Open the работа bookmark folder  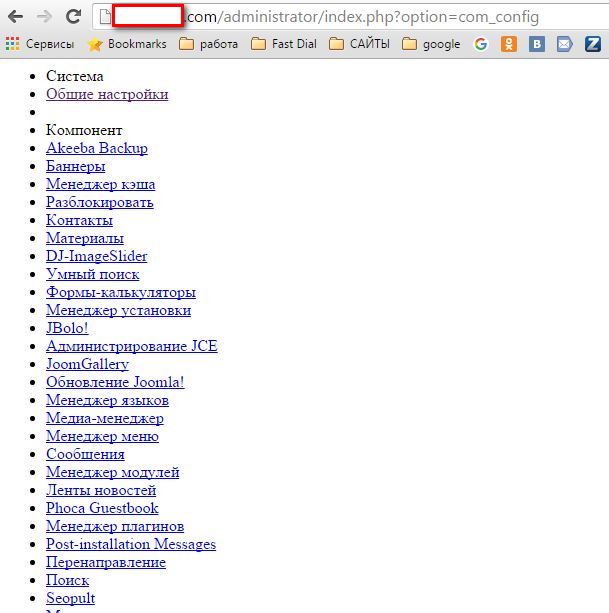(208, 44)
